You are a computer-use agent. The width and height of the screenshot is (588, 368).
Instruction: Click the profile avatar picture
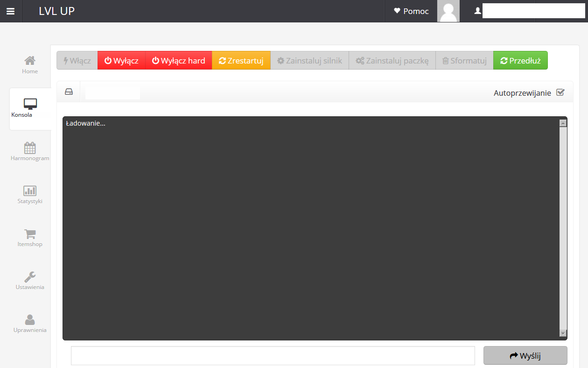point(448,11)
